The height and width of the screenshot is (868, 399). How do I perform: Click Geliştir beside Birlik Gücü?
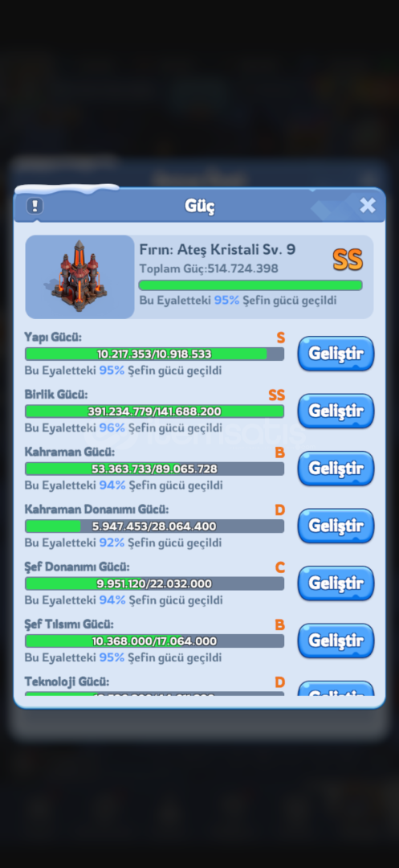(x=336, y=411)
